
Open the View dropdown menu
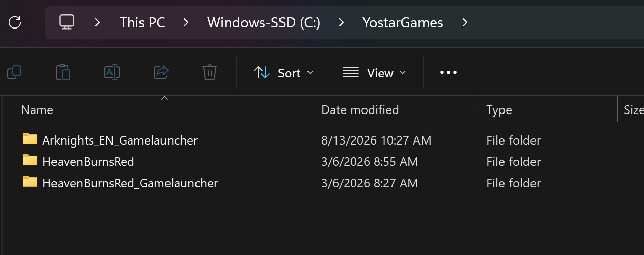(x=375, y=73)
